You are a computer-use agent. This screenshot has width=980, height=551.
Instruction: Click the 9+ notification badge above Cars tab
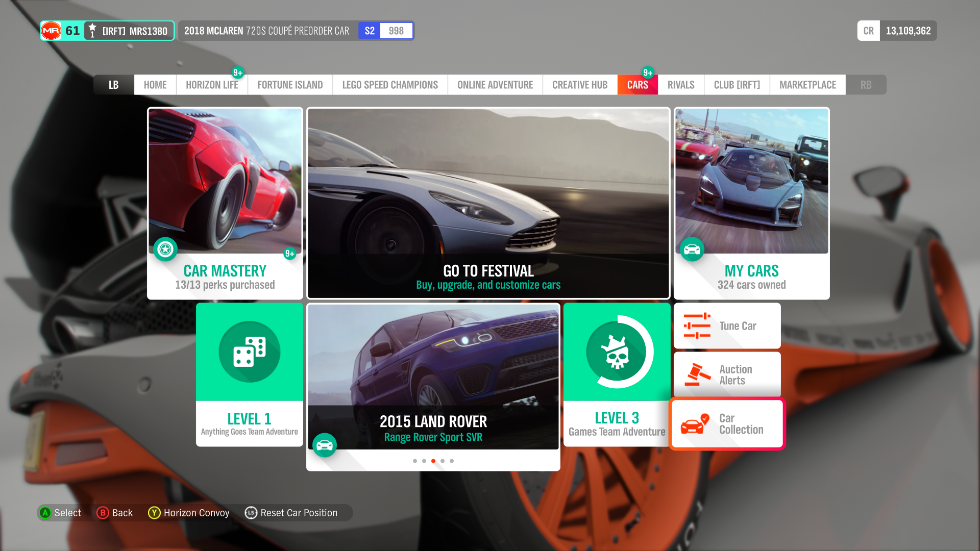tap(648, 72)
